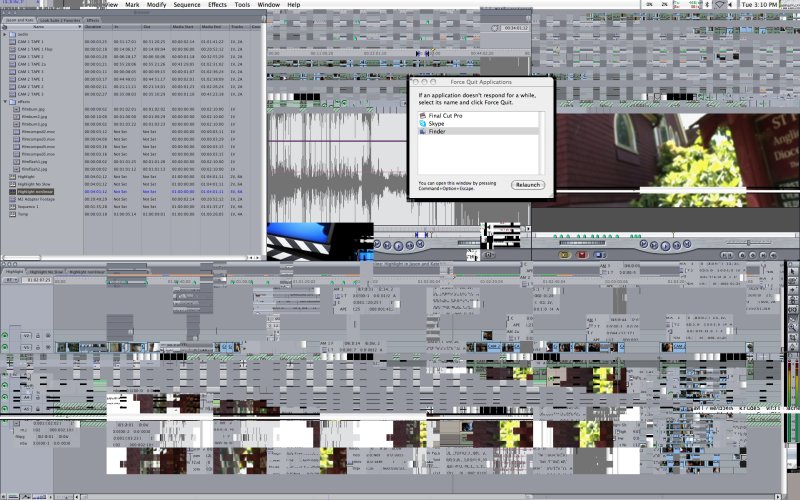Click the blue Replace edit button
This screenshot has height=500, width=800.
point(600,255)
